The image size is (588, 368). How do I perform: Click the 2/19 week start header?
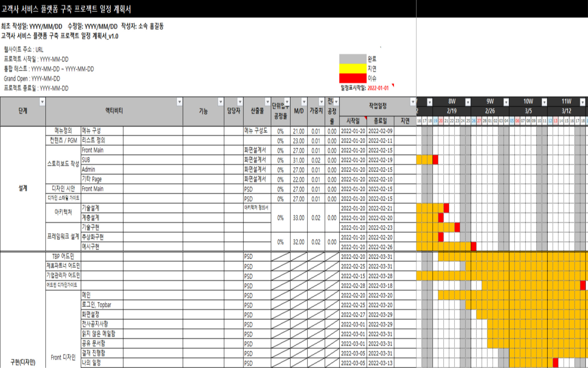pos(451,111)
